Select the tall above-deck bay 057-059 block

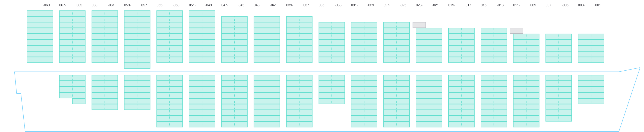(137, 39)
